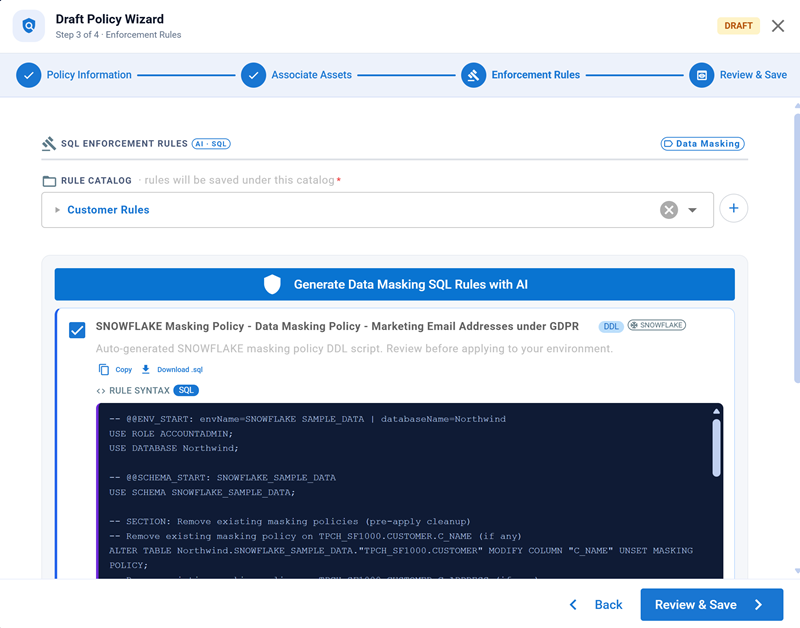Screen dimensions: 800x628
Task: Add a new rule catalog with plus button
Action: (733, 208)
